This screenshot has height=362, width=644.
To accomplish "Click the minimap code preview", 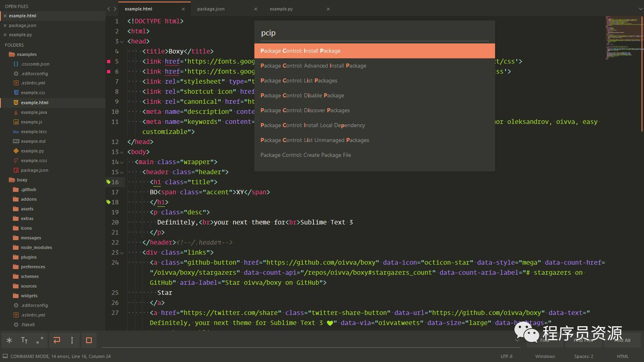I will (x=624, y=37).
